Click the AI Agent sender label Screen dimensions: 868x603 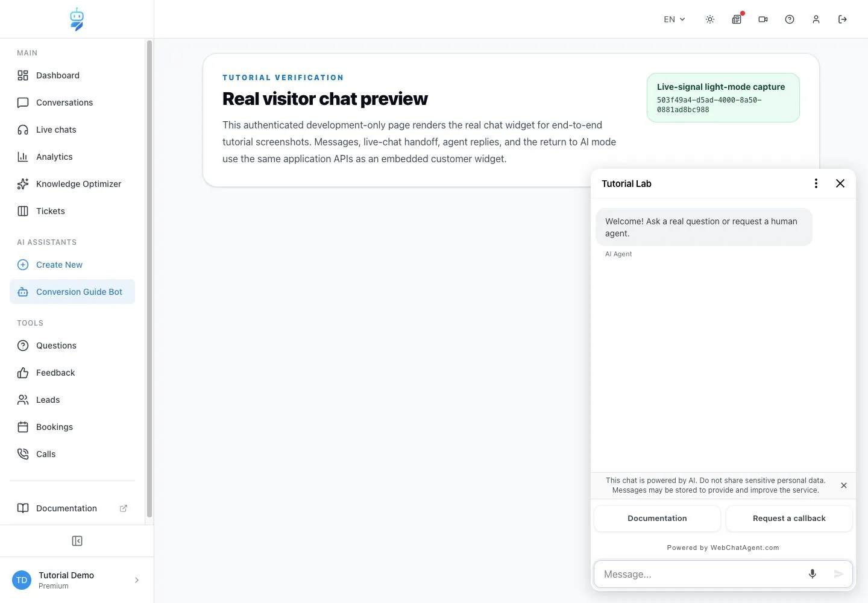[x=618, y=254]
